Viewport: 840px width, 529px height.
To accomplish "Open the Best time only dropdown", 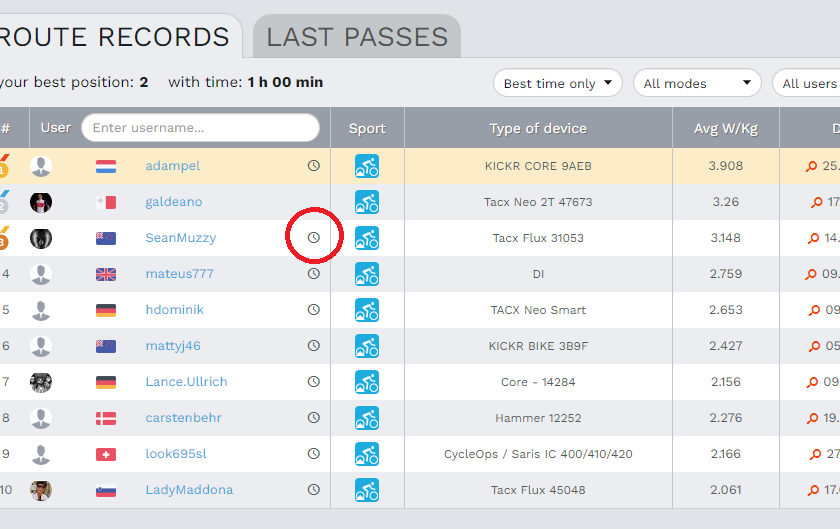I will click(558, 83).
